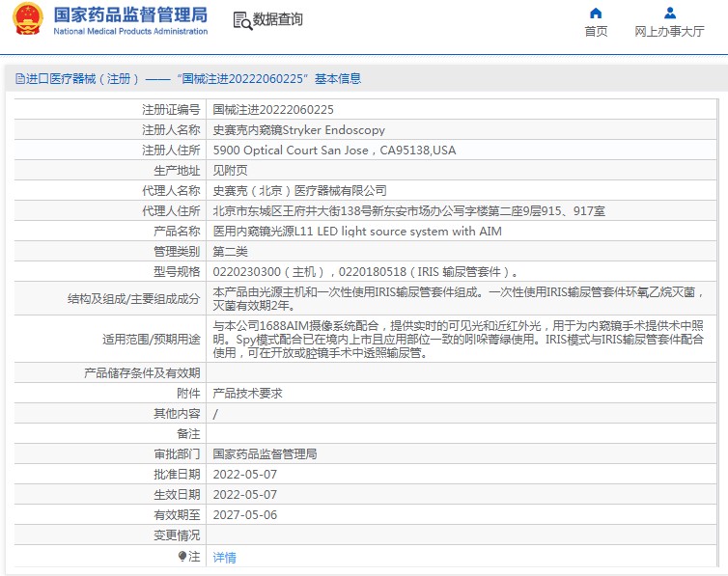Open the 网上办事大厅 navigation text link
The width and height of the screenshot is (728, 576).
(669, 31)
